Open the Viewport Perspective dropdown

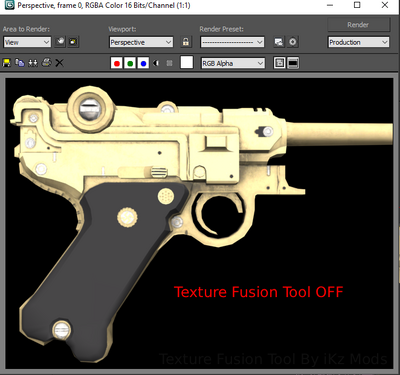(x=141, y=42)
